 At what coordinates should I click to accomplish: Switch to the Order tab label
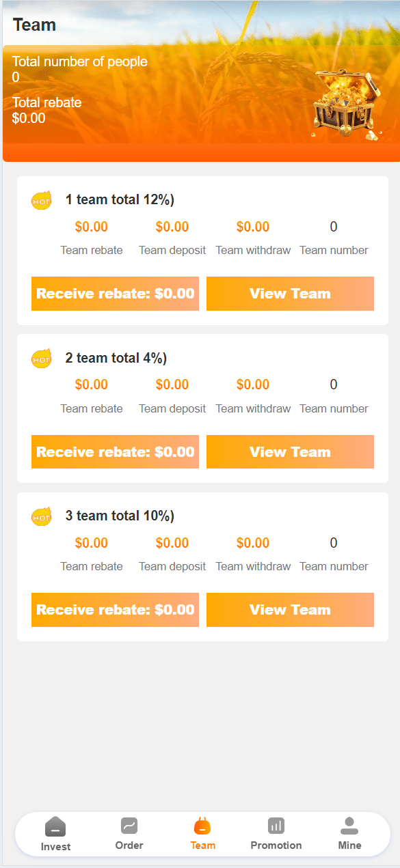tap(129, 845)
